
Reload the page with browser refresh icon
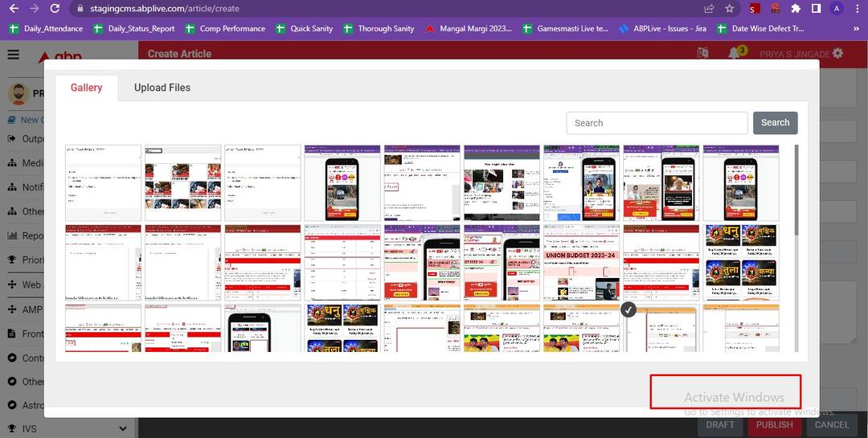[x=55, y=9]
